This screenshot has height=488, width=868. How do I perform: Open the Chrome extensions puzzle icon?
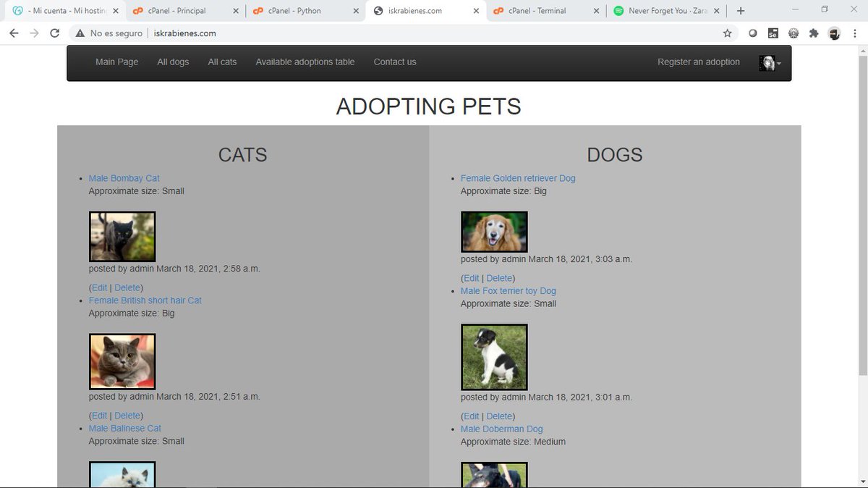pos(814,33)
